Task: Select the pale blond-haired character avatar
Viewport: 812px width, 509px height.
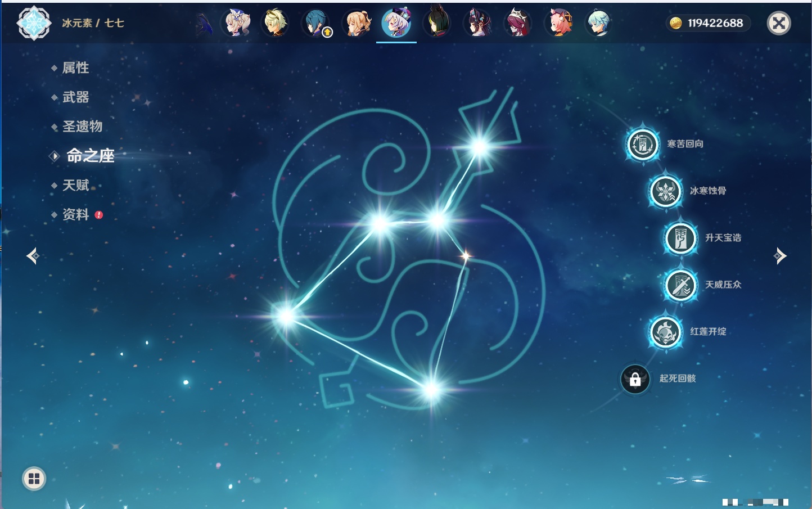Action: coord(276,23)
